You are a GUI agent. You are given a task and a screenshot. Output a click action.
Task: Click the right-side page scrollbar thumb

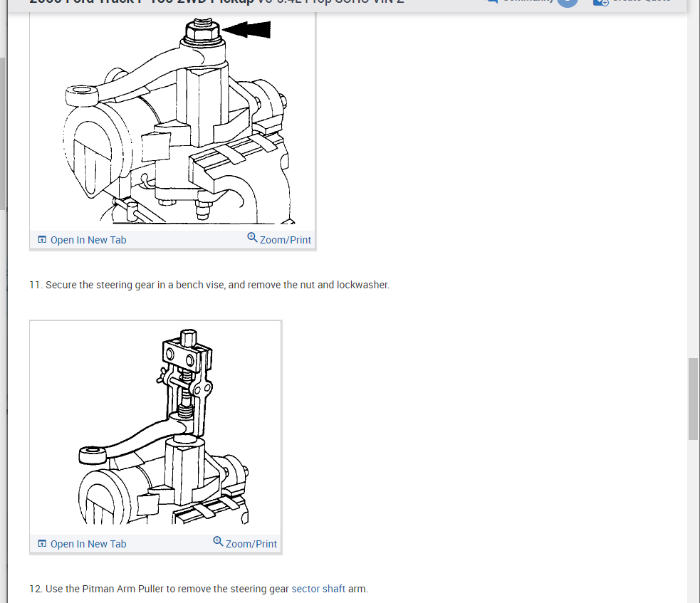click(693, 399)
